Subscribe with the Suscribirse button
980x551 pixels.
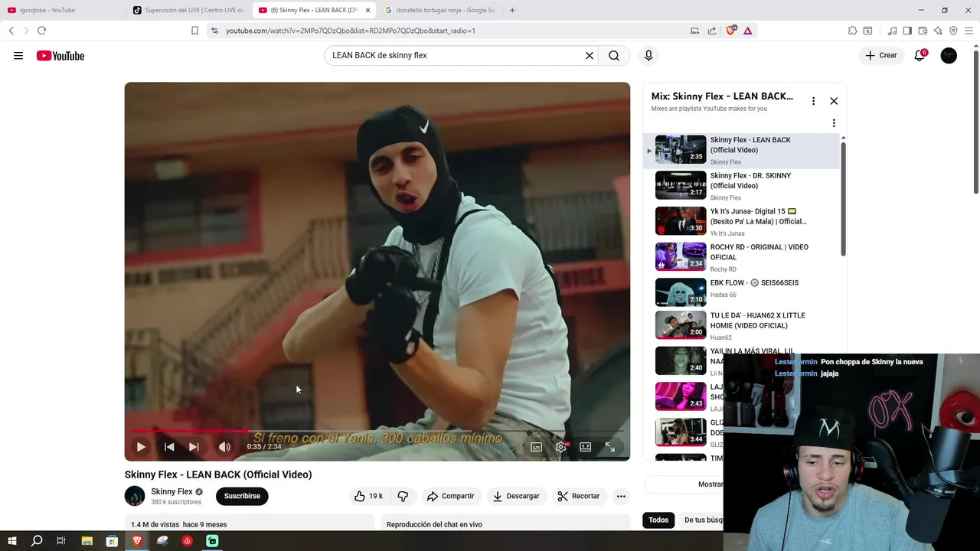(x=242, y=496)
